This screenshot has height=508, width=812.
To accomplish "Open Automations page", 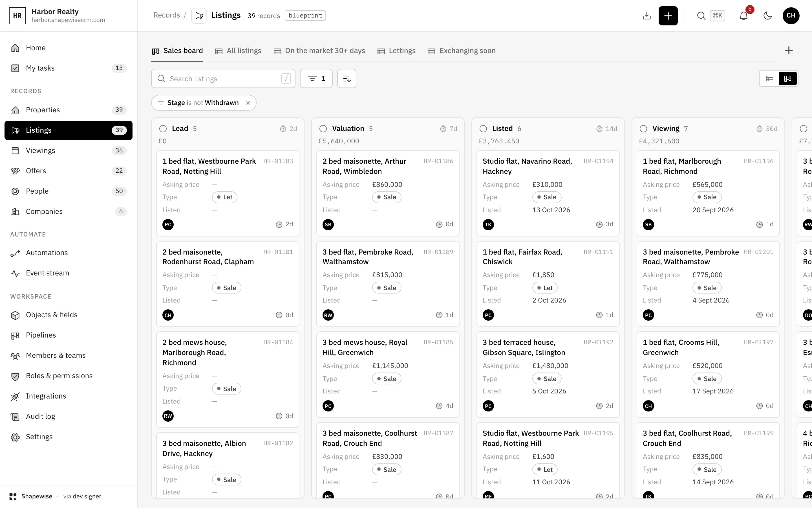I will click(x=69, y=253).
